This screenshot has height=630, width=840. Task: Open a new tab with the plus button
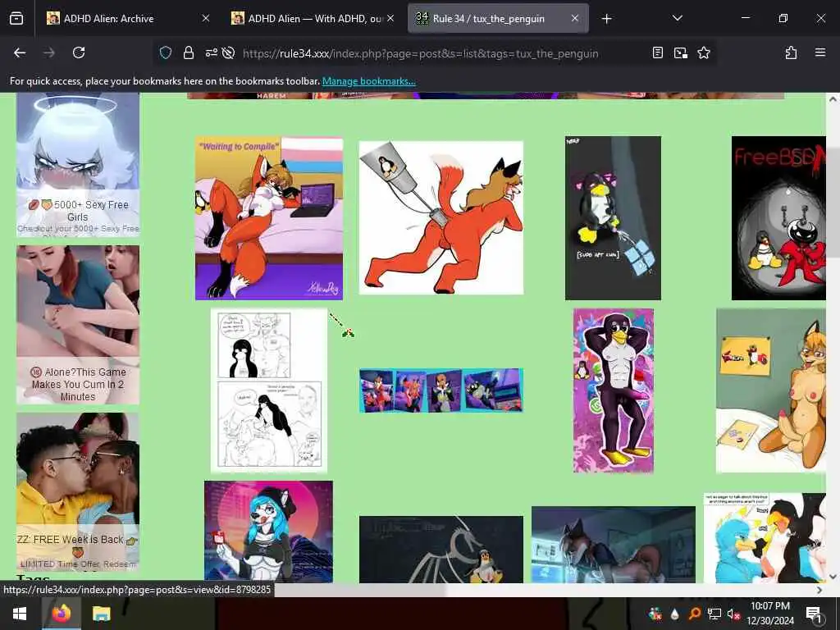click(606, 19)
